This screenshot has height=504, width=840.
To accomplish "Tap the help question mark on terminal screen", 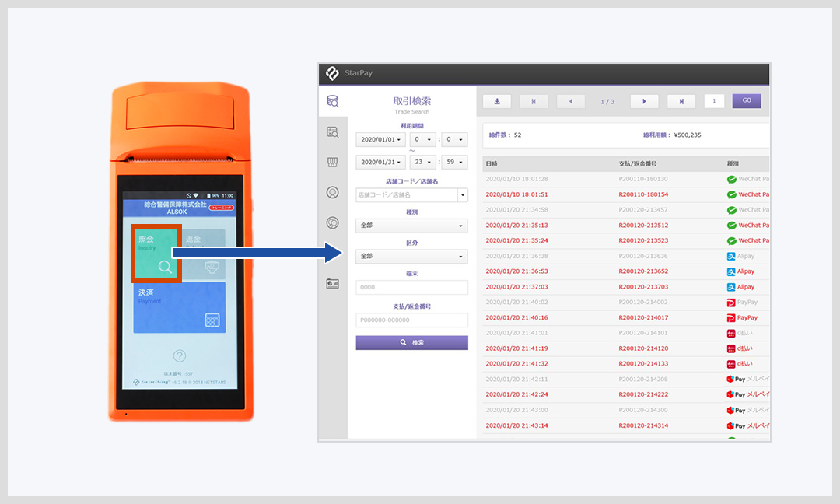I will (x=180, y=355).
